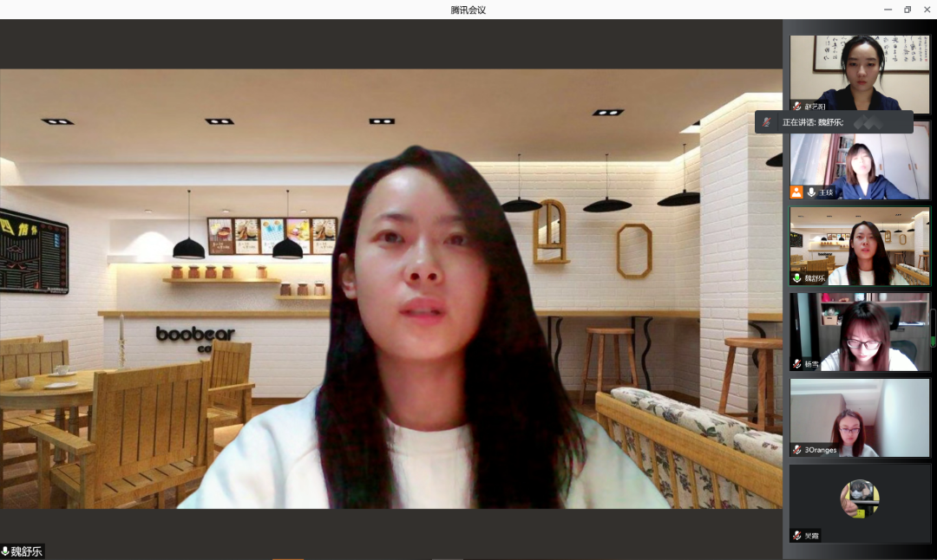The width and height of the screenshot is (937, 560).
Task: Click the 魏舒乐 name label on main video
Action: coord(26,551)
